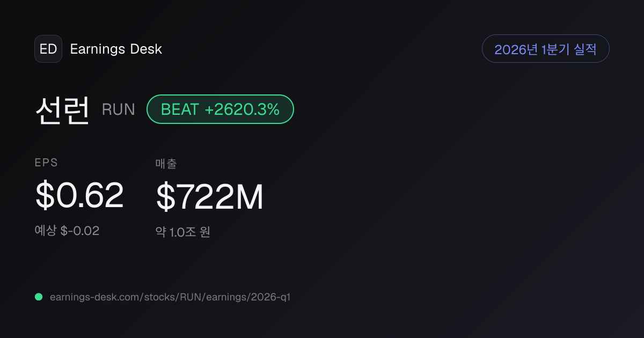
Task: Click the ED logo icon
Action: pyautogui.click(x=48, y=49)
